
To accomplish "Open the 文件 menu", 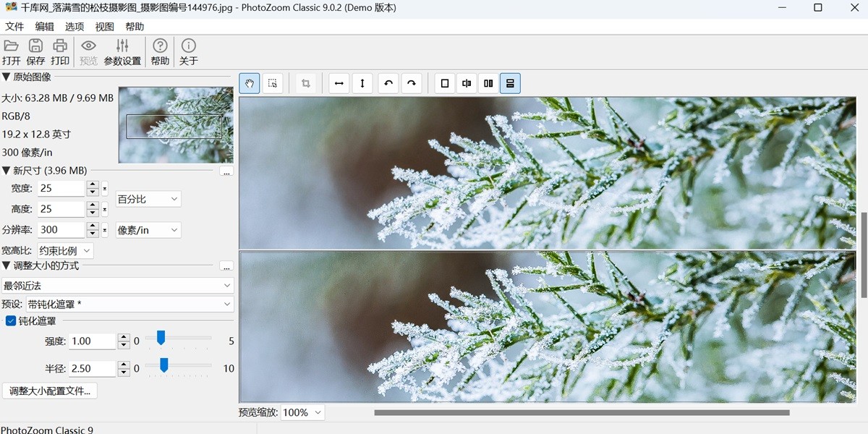I will pos(14,26).
